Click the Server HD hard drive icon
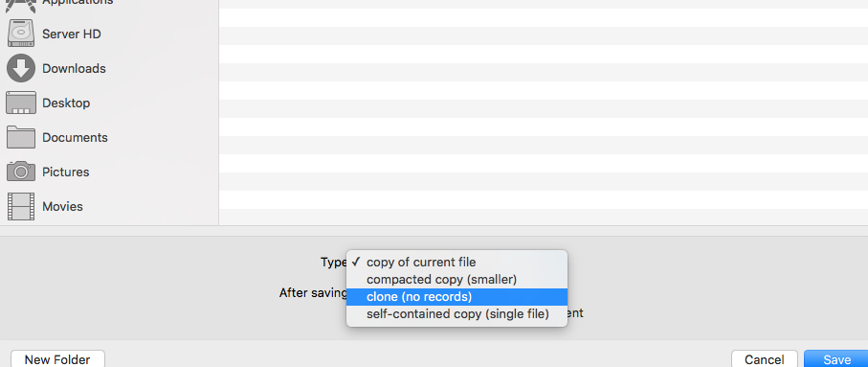This screenshot has width=868, height=367. coord(21,34)
